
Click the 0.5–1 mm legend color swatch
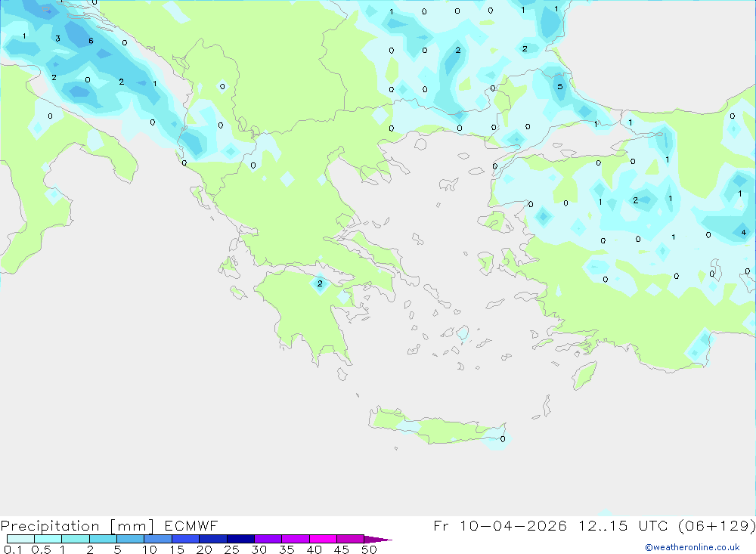pyautogui.click(x=48, y=539)
